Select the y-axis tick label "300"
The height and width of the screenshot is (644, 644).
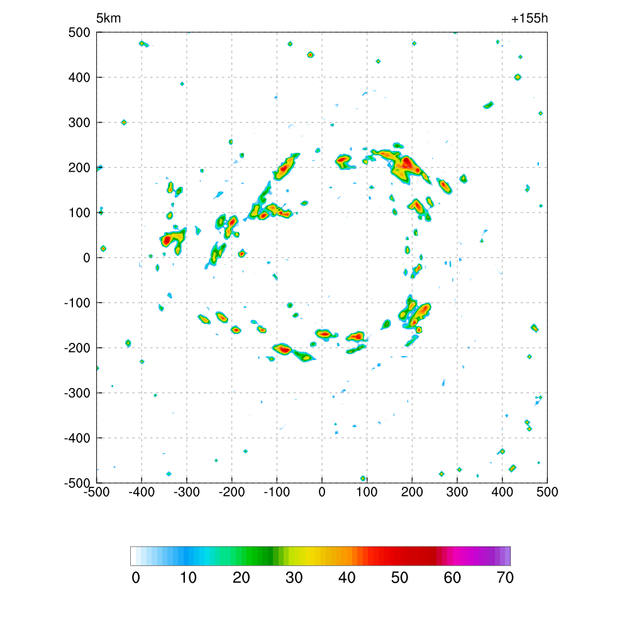click(79, 123)
